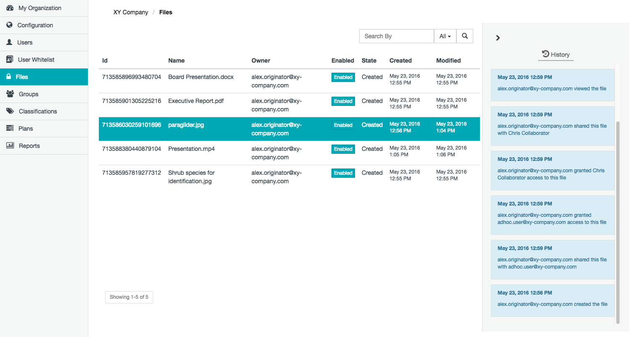Viewport: 644px width, 337px height.
Task: Toggle Enabled badge for Board Presentation.docx
Action: click(343, 77)
